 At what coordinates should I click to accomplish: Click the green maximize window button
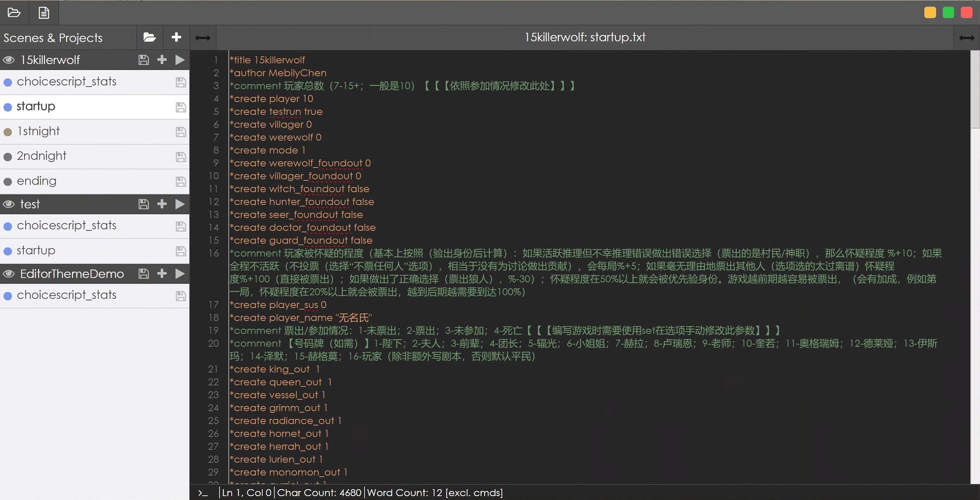(948, 12)
